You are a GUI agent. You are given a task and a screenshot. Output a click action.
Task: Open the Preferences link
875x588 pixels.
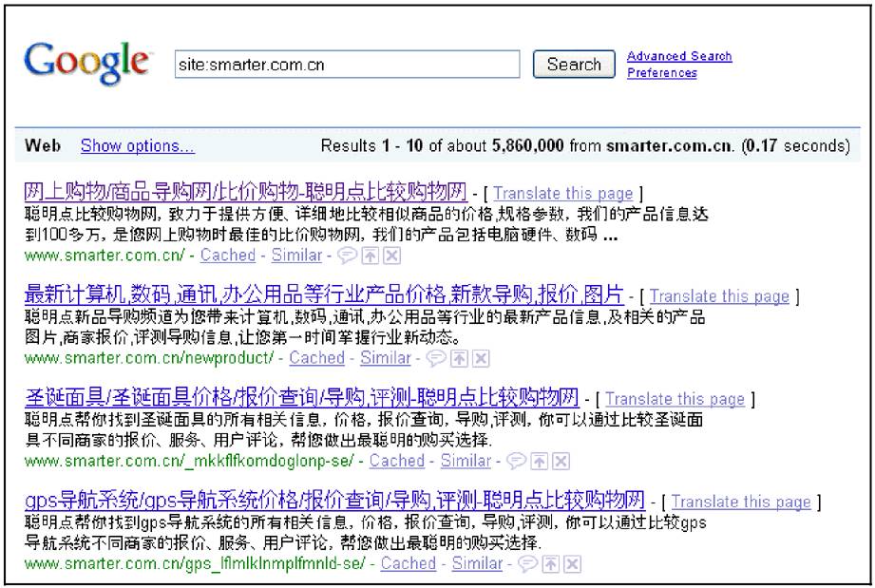(662, 72)
